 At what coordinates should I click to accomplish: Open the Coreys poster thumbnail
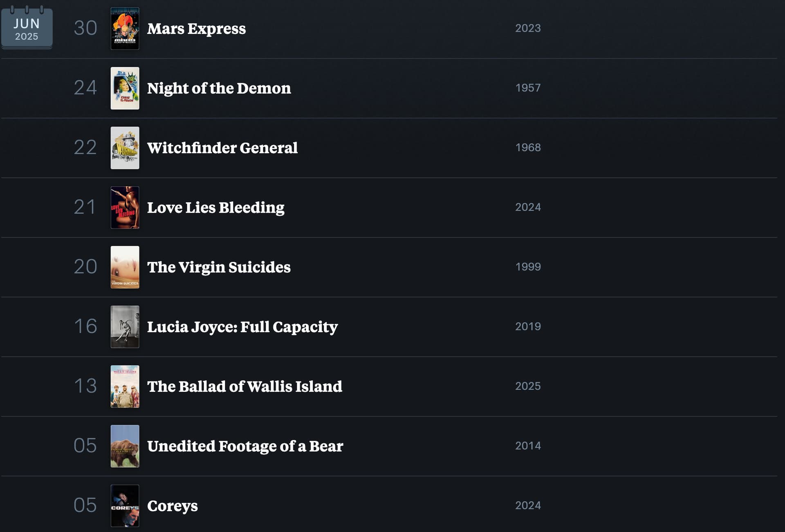(x=125, y=506)
